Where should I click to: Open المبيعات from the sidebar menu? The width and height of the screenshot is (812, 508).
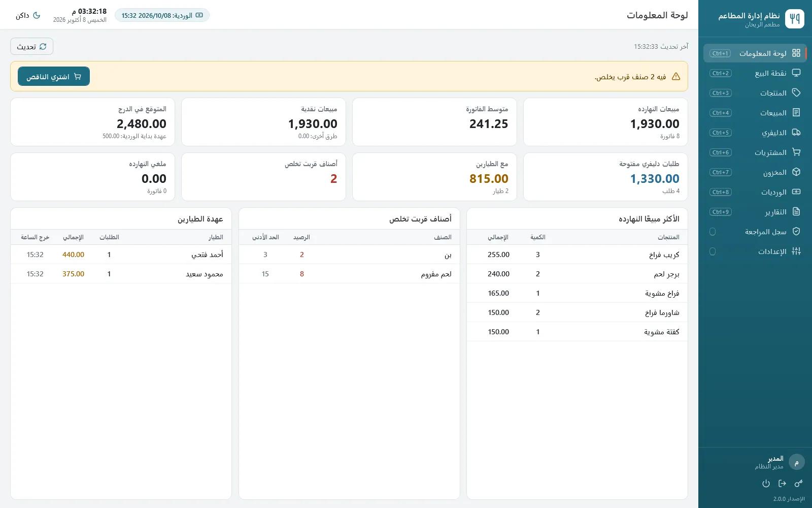coord(755,113)
